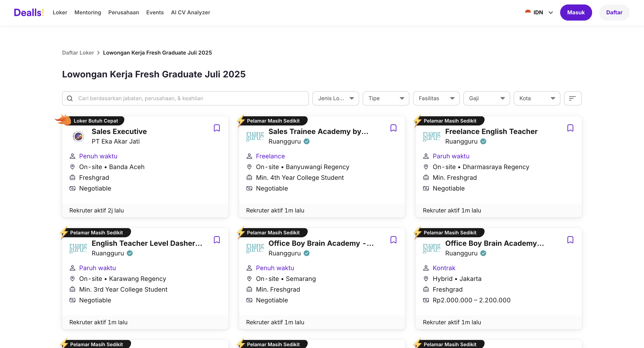Bookmark the Semarang Office Boy Brain Academy job
Image resolution: width=644 pixels, height=348 pixels.
[x=393, y=240]
